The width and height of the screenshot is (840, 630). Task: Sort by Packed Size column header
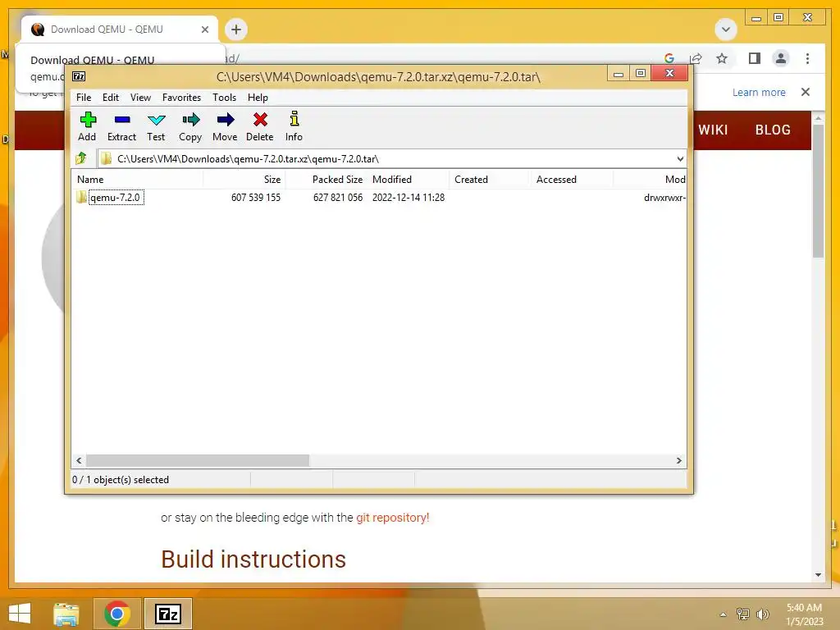click(x=326, y=180)
